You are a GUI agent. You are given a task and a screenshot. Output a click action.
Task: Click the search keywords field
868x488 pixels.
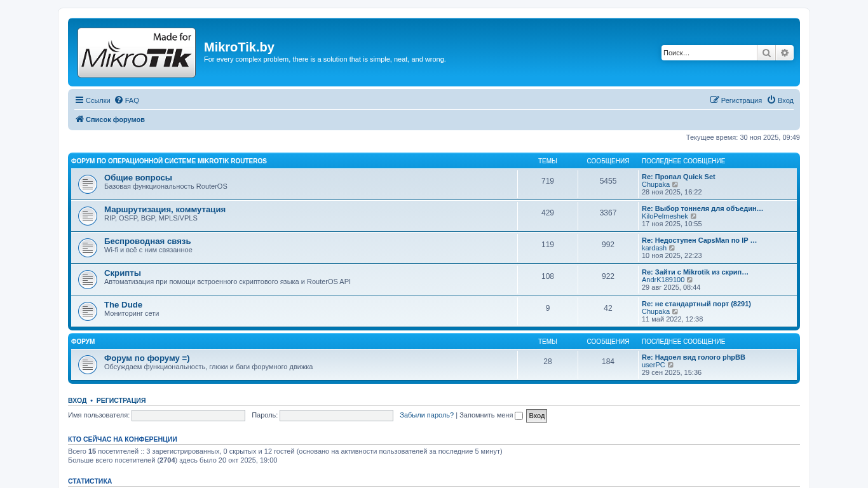pyautogui.click(x=709, y=53)
